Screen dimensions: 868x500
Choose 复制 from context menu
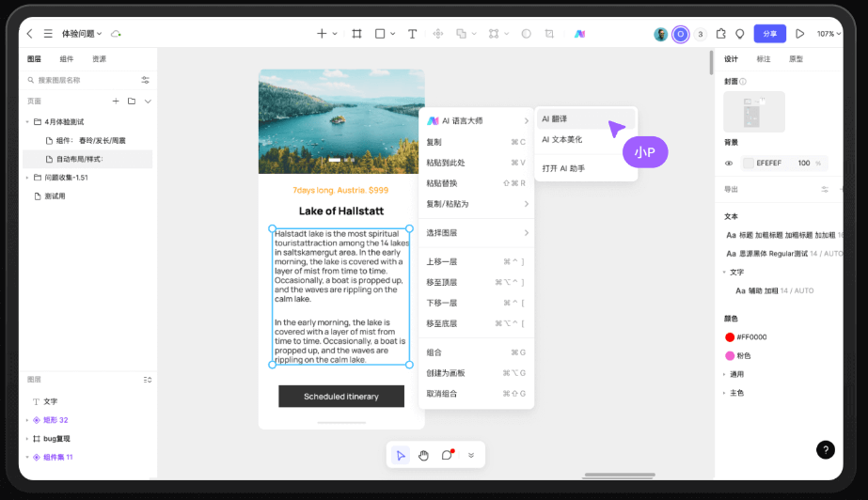pyautogui.click(x=477, y=142)
